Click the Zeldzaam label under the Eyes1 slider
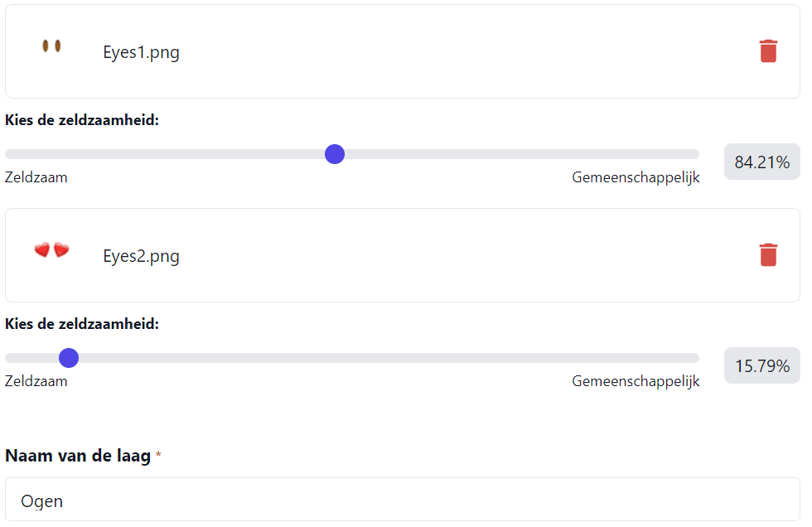The width and height of the screenshot is (812, 527). click(x=36, y=177)
